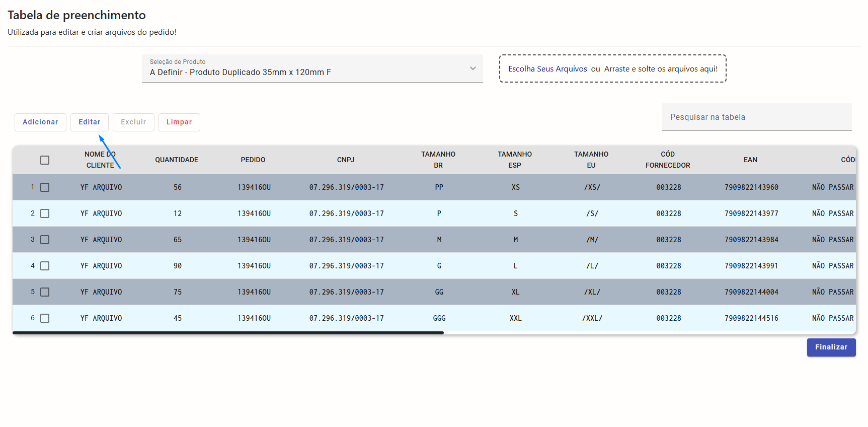
Task: Click the product dropdown chevron arrow
Action: (472, 68)
